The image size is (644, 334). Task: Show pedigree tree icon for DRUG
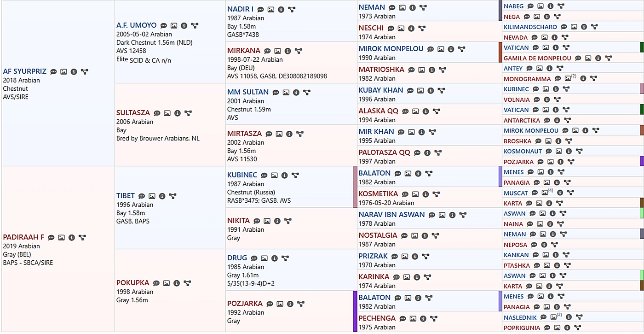[x=285, y=258]
